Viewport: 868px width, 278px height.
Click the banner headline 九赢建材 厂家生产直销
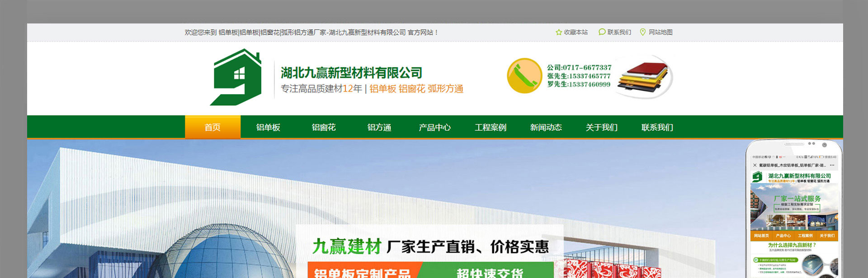click(430, 247)
